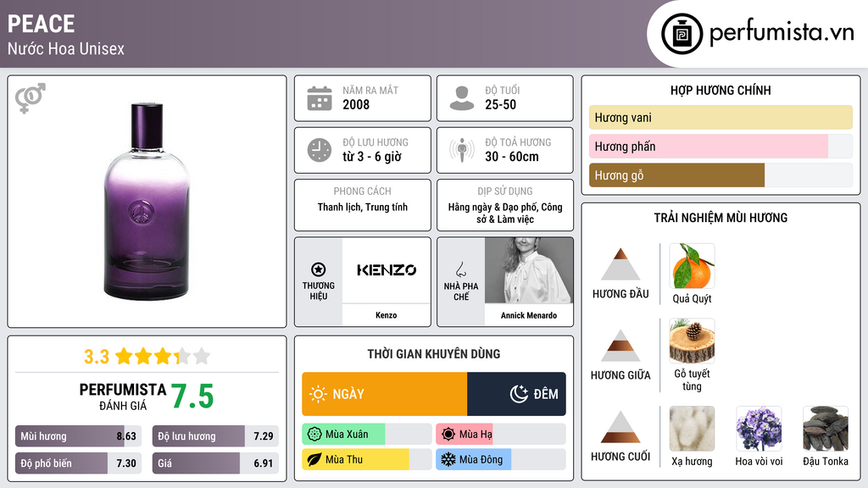Click the snowflake icon for Mùa Đông
868x488 pixels.
[x=448, y=459]
